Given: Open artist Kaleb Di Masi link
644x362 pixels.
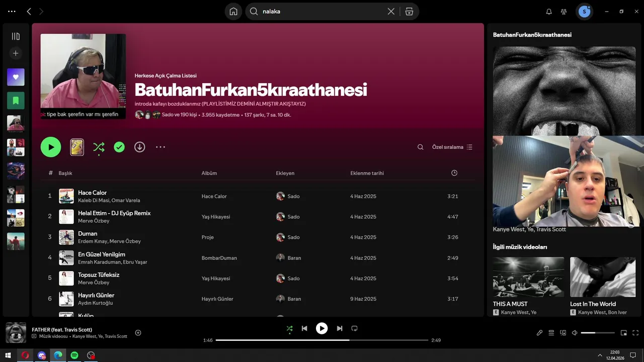Looking at the screenshot, I should (93, 201).
